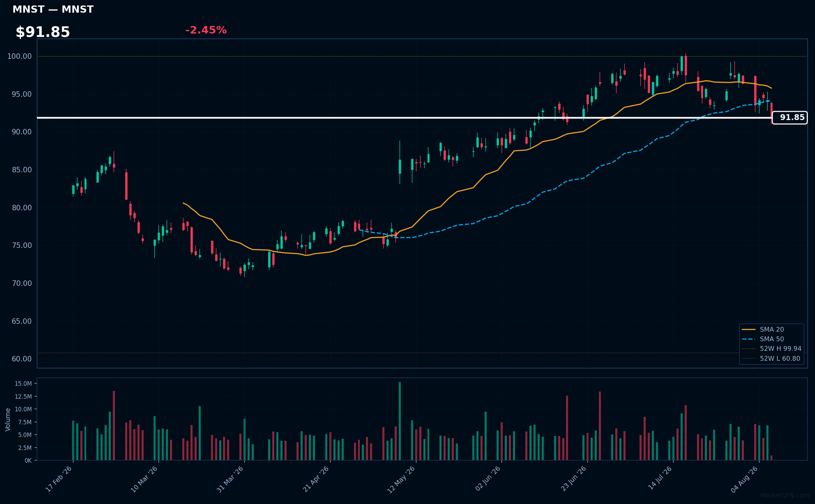Click the 02 Jun '26 date label
815x504 pixels.
(488, 479)
